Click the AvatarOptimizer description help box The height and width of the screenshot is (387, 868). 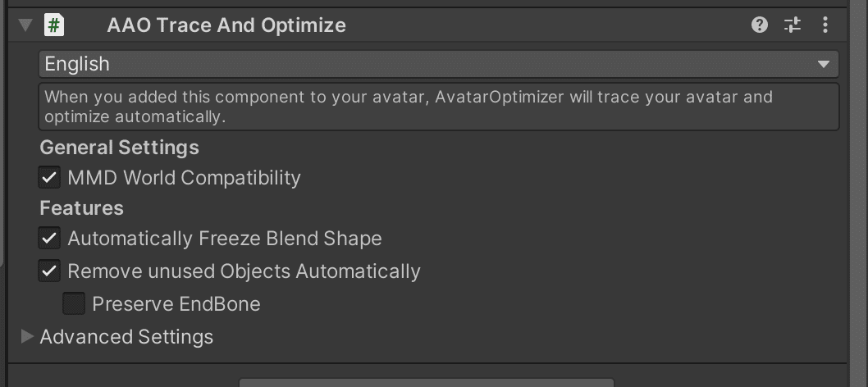(438, 107)
